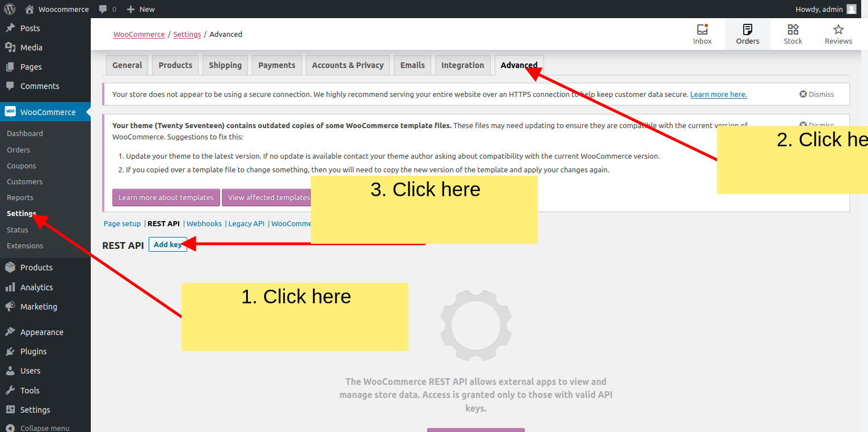Switch to the Shipping settings tab
The height and width of the screenshot is (432, 868).
(225, 65)
